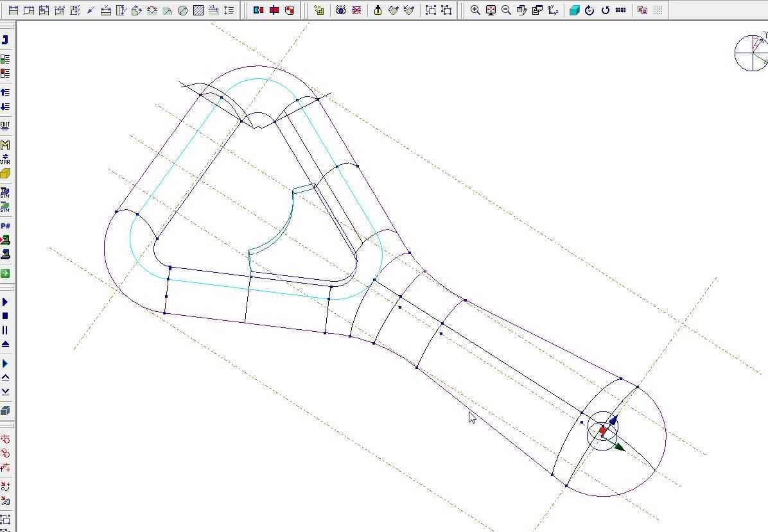Click the crossed-out hide entities icon

[356, 10]
